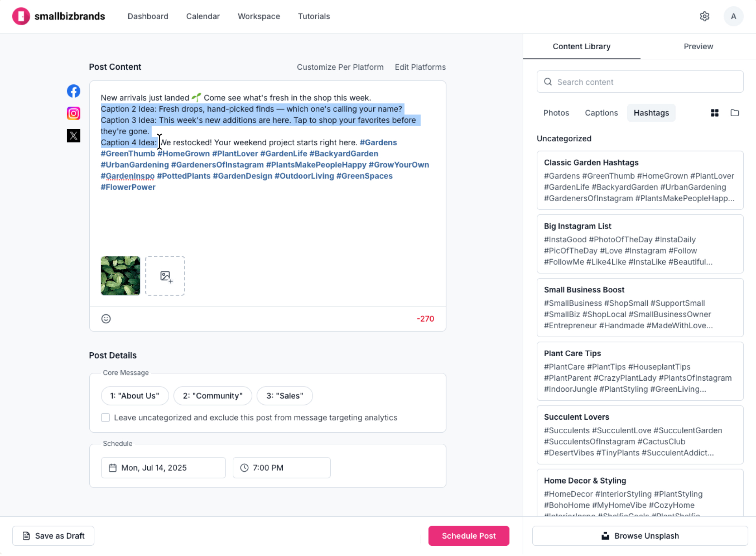Click the clock icon in the time field
This screenshot has height=556, width=756.
[244, 468]
